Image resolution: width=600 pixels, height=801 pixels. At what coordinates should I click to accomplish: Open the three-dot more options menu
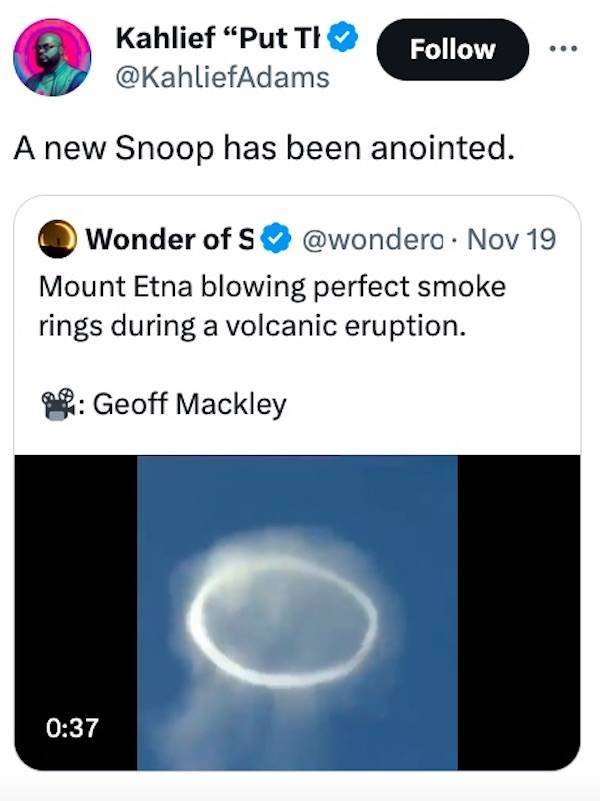pyautogui.click(x=565, y=48)
